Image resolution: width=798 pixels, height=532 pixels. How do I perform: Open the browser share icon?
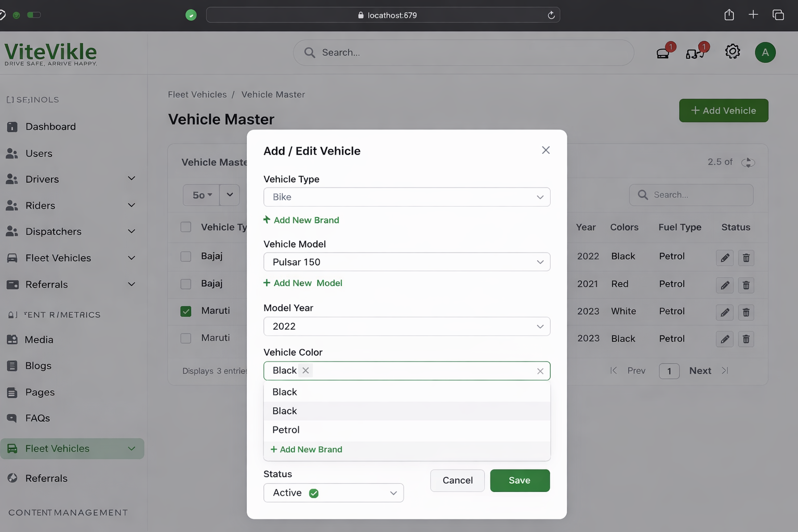tap(729, 15)
